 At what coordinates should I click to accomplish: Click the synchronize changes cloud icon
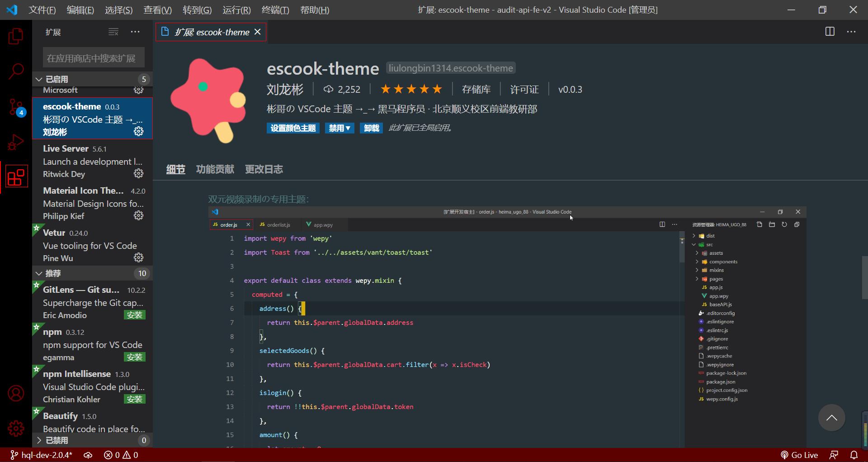click(x=88, y=455)
